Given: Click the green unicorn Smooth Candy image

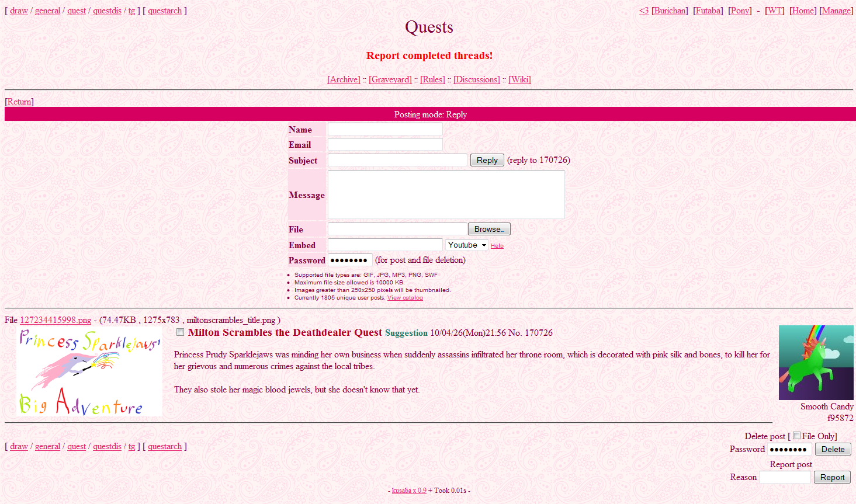Looking at the screenshot, I should [816, 362].
